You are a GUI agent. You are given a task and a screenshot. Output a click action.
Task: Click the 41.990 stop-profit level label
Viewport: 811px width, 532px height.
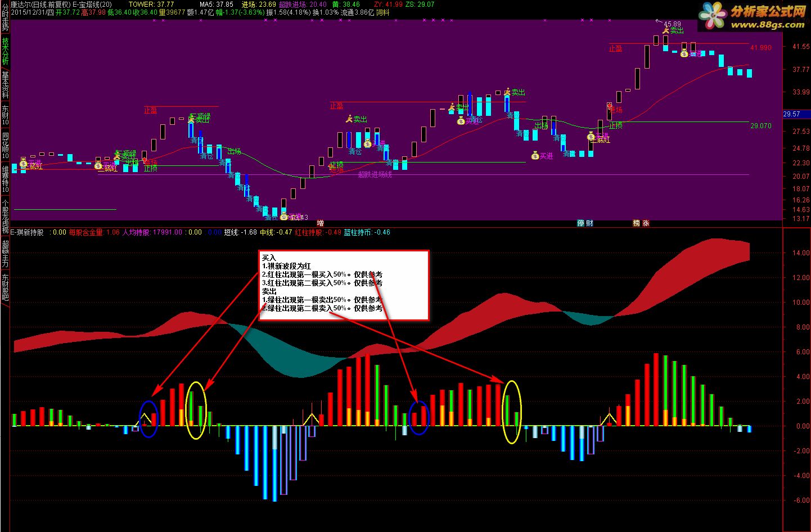761,48
